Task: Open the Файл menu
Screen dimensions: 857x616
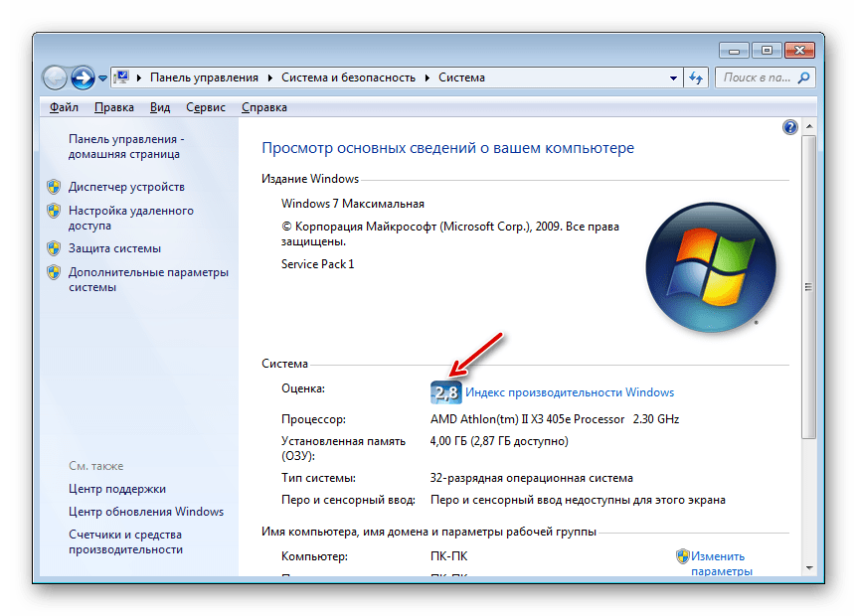Action: pyautogui.click(x=64, y=107)
